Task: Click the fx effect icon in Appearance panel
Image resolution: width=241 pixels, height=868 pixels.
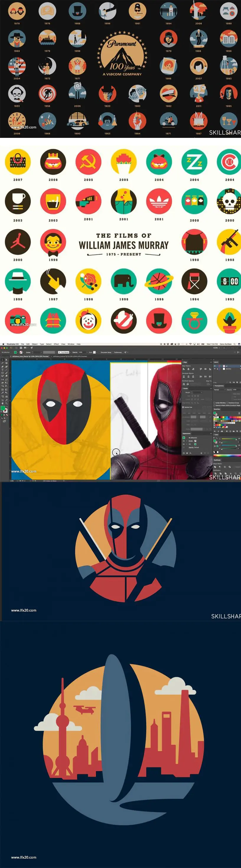Action: 191,453
